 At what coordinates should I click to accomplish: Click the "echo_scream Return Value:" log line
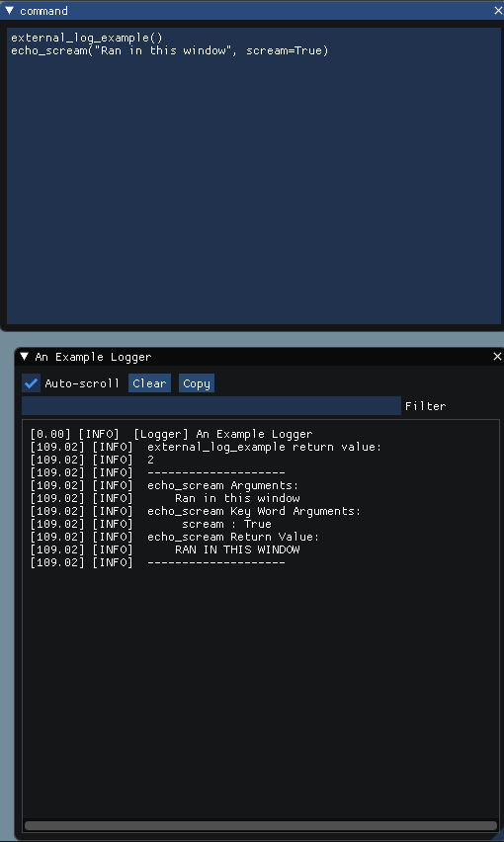pyautogui.click(x=175, y=537)
